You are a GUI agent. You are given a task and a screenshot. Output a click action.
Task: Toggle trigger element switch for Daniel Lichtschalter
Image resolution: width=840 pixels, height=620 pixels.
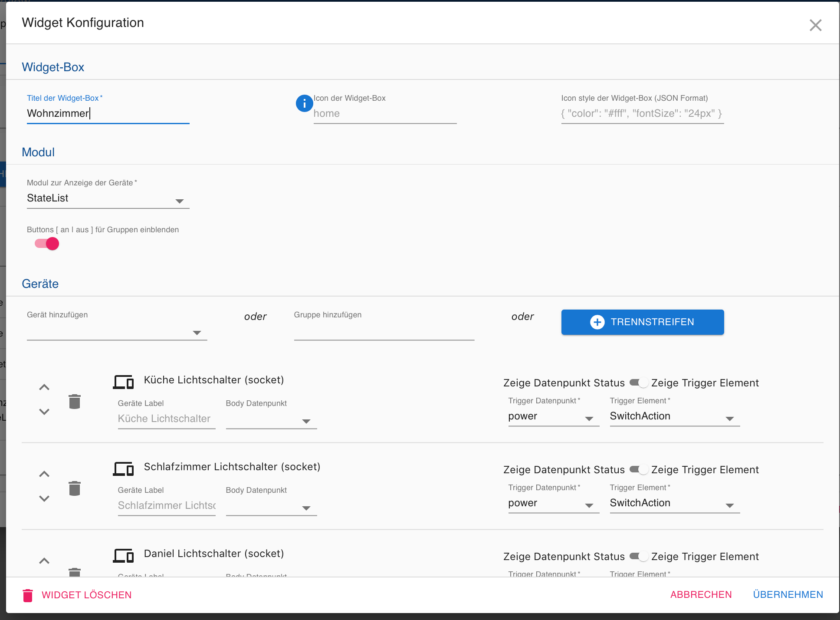click(639, 556)
